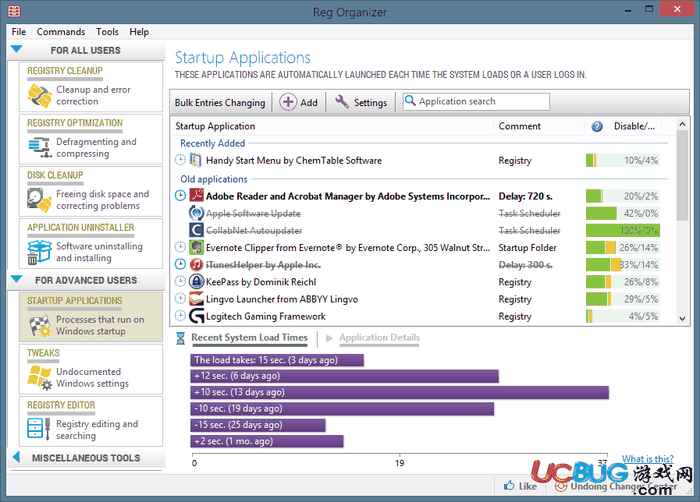Viewport: 700px width, 502px height.
Task: Follow the 'What is this?' link
Action: [647, 459]
